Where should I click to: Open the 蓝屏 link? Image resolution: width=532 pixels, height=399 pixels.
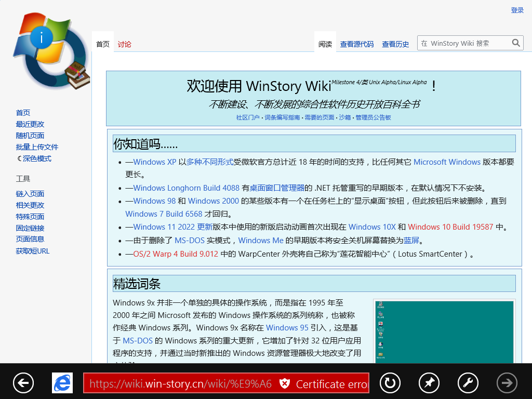[x=411, y=241]
